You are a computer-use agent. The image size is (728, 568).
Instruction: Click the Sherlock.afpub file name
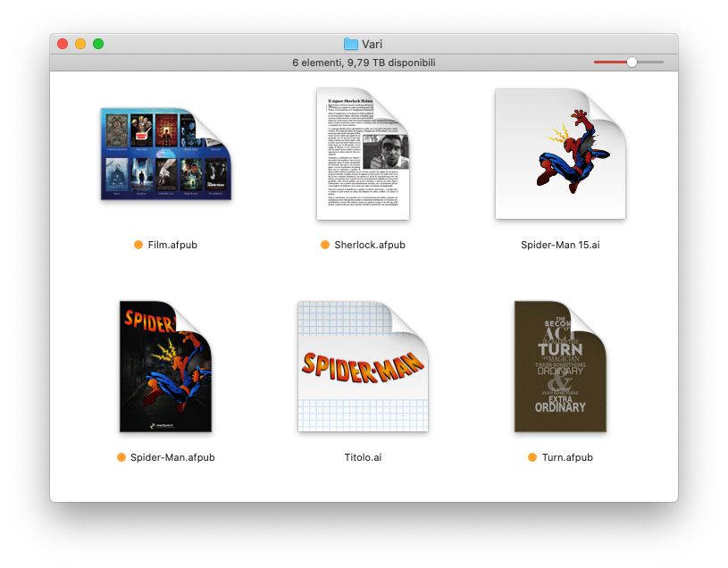pyautogui.click(x=370, y=245)
